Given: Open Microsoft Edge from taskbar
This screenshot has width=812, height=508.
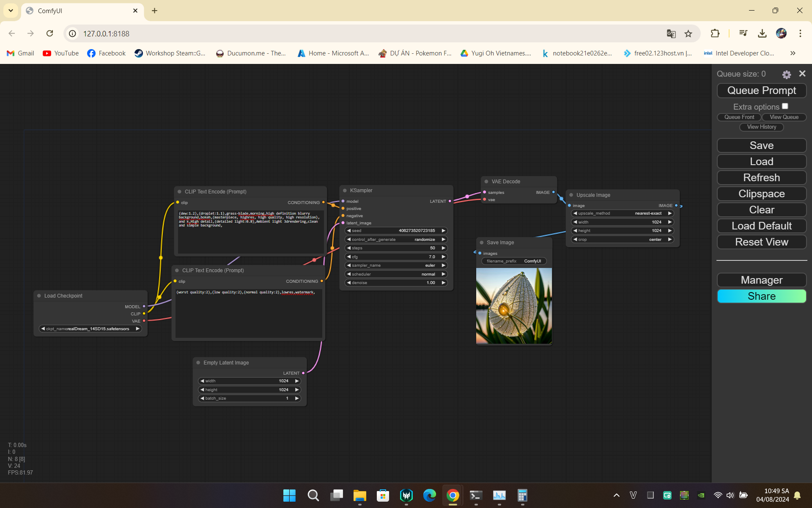Looking at the screenshot, I should [x=429, y=495].
